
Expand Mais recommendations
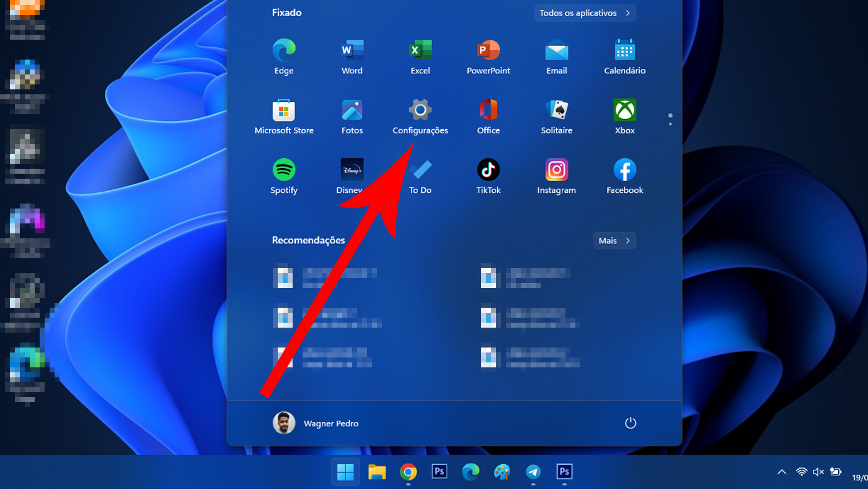[x=614, y=241]
